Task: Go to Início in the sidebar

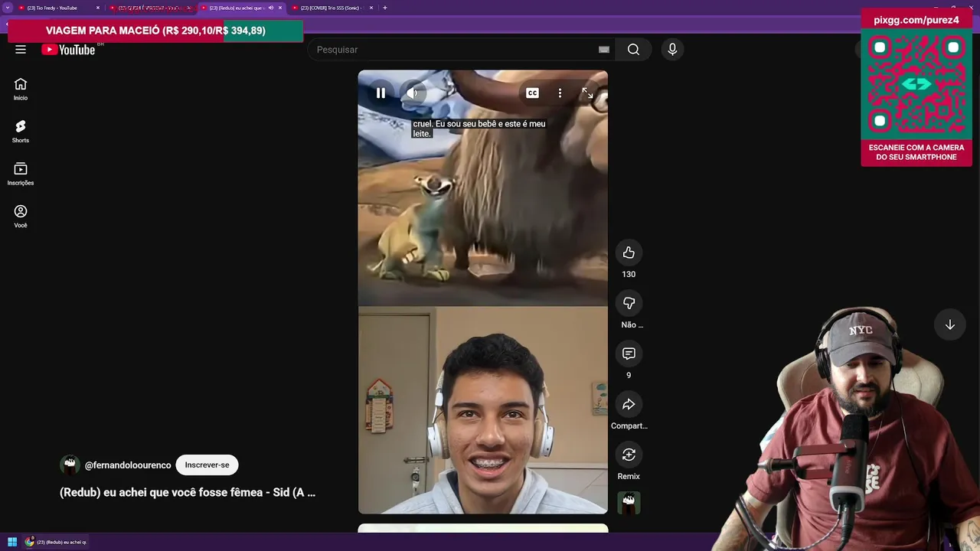Action: click(x=21, y=89)
